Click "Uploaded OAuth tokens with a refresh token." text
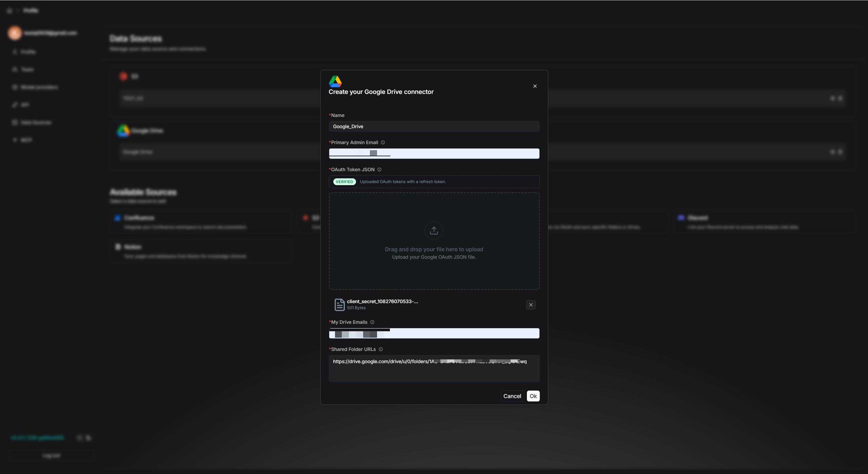868x474 pixels. (x=403, y=182)
